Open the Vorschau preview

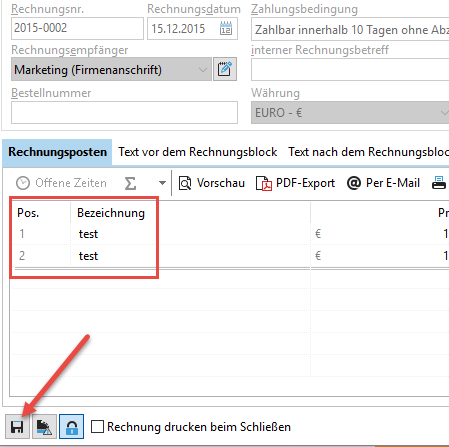point(212,183)
